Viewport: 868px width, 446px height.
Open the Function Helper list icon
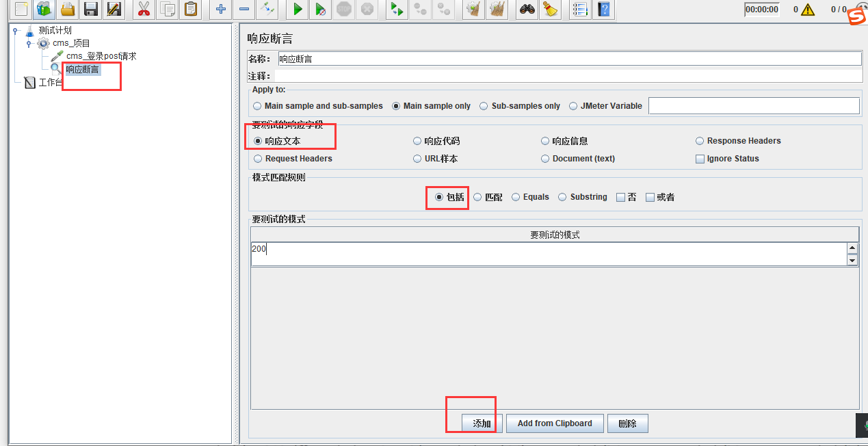[580, 9]
